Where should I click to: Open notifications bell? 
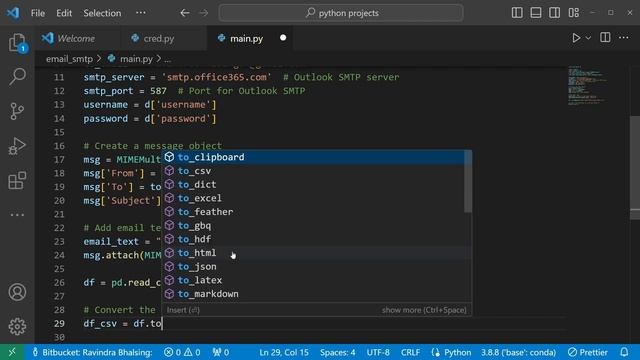pyautogui.click(x=624, y=352)
